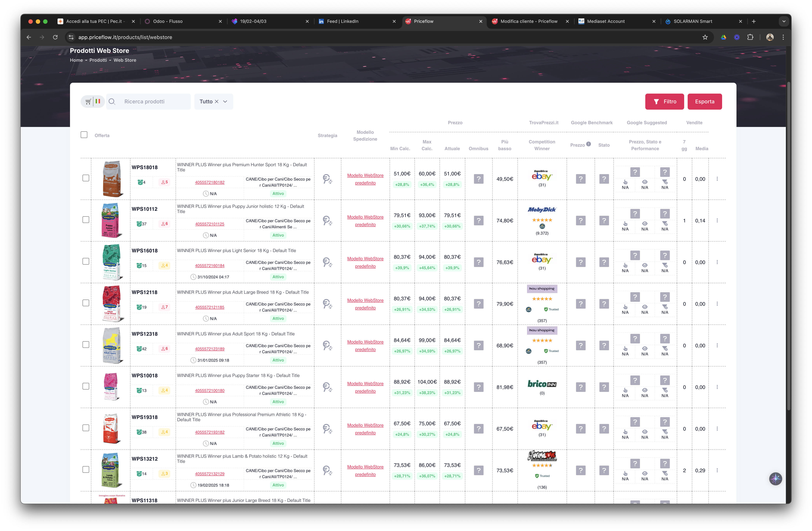Image resolution: width=812 pixels, height=531 pixels.
Task: Go back with the browser back arrow
Action: point(29,37)
